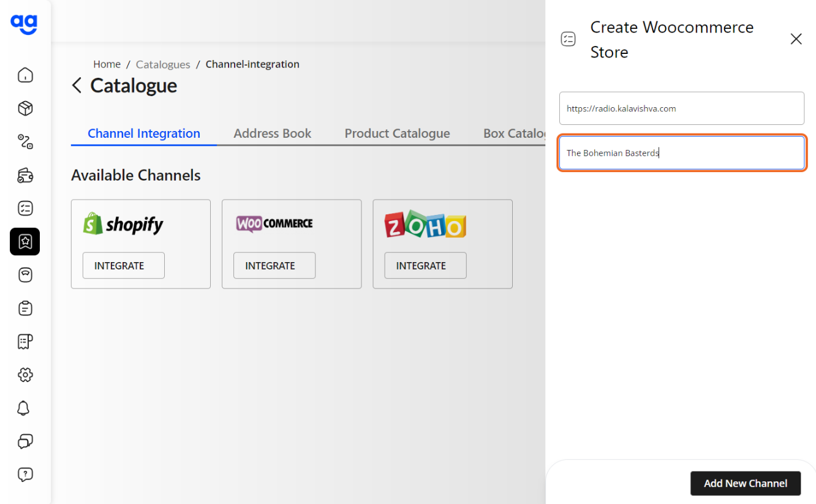Open the settings gear icon in the sidebar
The width and height of the screenshot is (816, 504).
[25, 375]
